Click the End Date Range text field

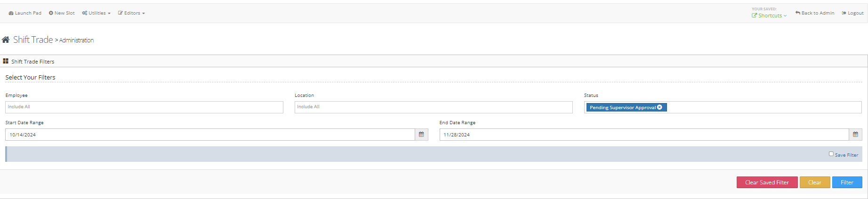(x=643, y=135)
